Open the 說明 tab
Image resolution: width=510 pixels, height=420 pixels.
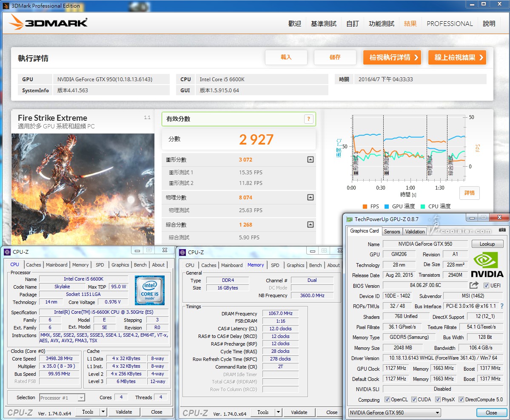point(489,23)
